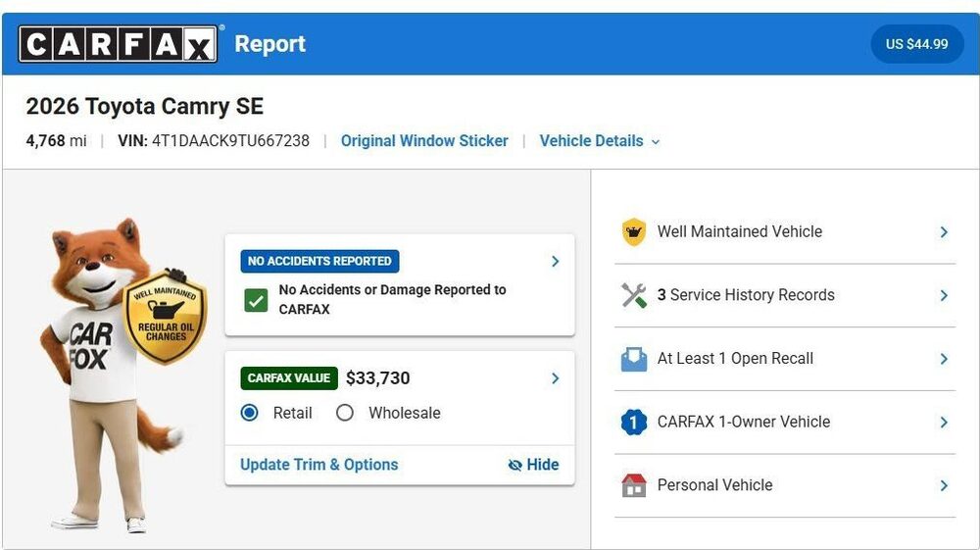Open CARFAX 1-Owner Vehicle text
980x550 pixels.
coord(743,422)
